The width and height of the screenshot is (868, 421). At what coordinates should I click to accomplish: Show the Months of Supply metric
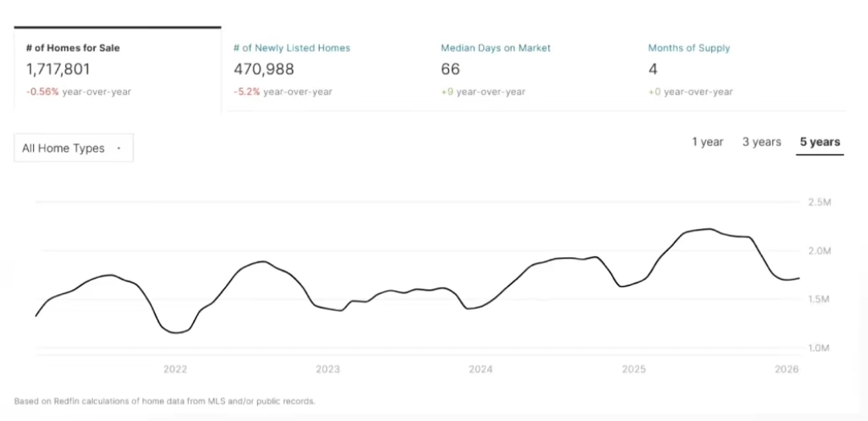tap(689, 48)
